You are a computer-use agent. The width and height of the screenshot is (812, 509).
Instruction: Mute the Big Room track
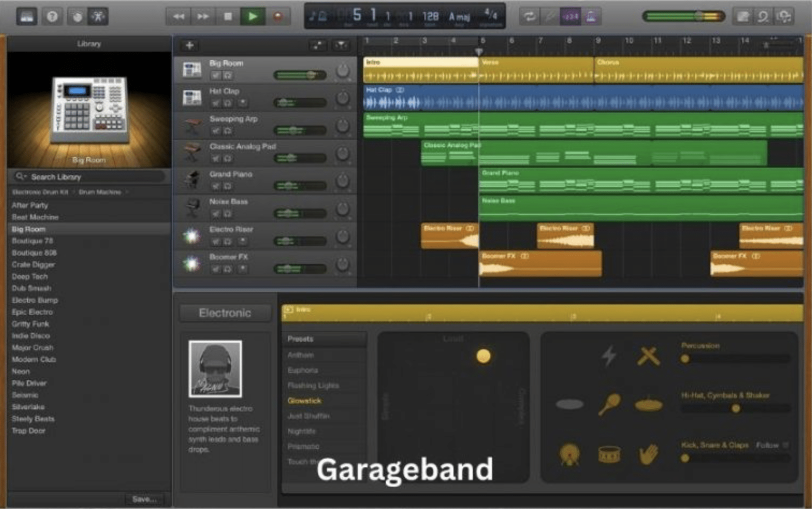click(x=215, y=75)
